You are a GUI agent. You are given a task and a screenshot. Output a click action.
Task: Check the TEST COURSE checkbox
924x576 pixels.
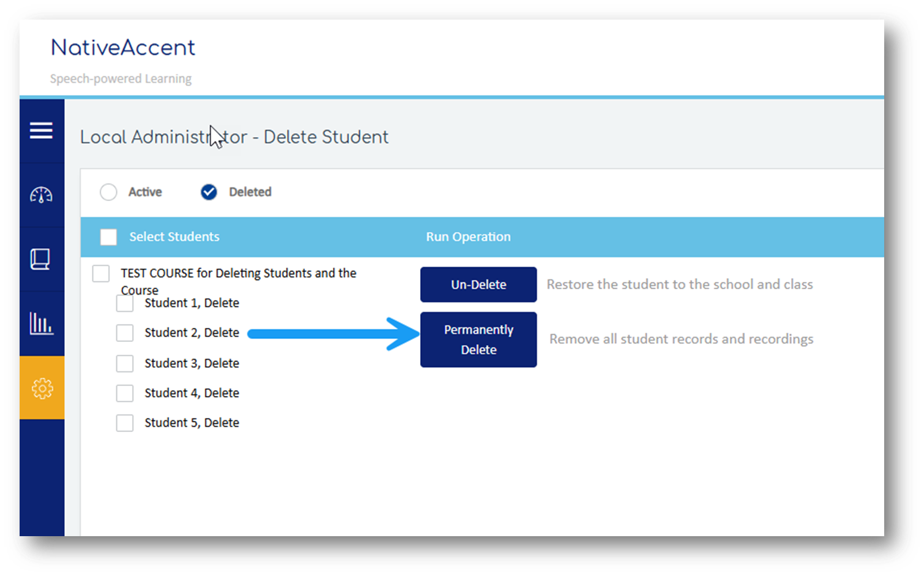tap(101, 273)
